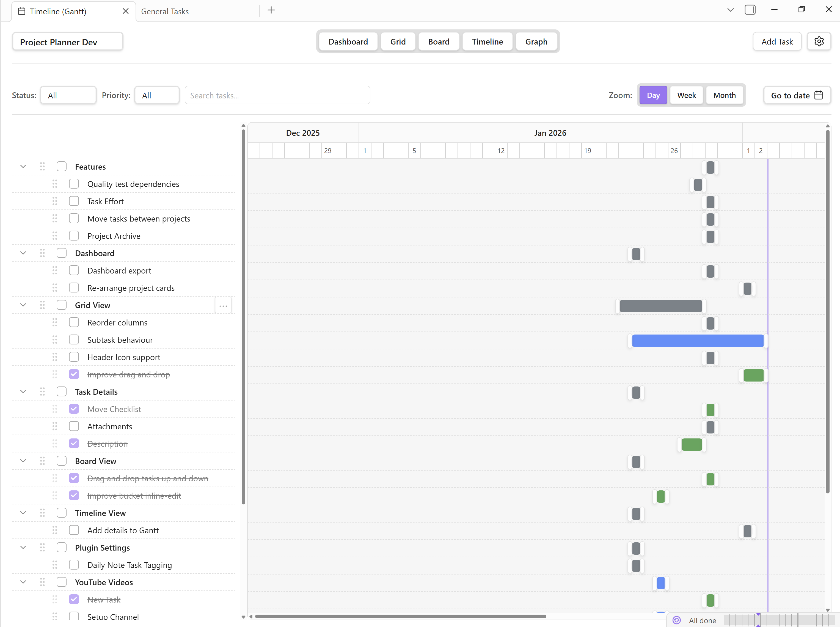
Task: Grab drag handle beside Task Effort
Action: [x=55, y=201]
